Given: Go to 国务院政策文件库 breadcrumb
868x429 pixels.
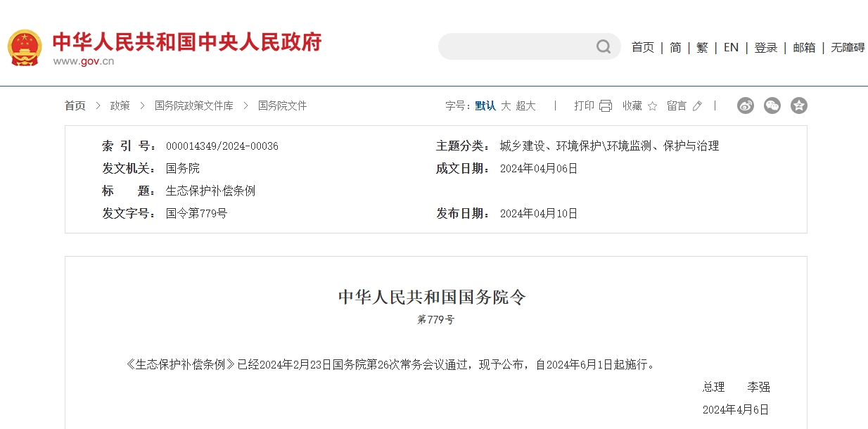Looking at the screenshot, I should point(193,105).
